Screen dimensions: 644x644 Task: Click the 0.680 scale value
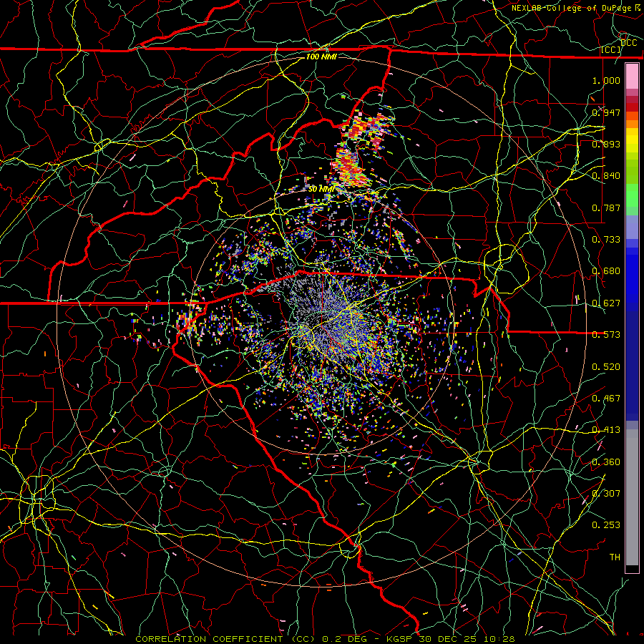(606, 271)
